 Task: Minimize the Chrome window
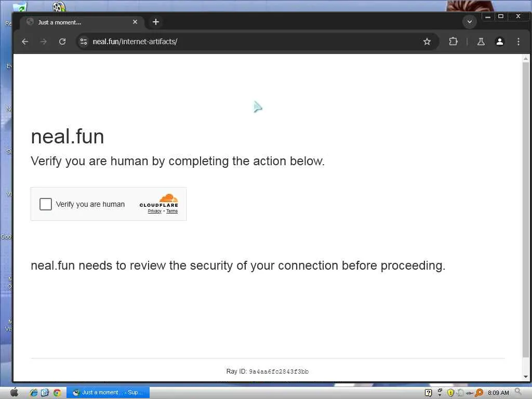(488, 17)
